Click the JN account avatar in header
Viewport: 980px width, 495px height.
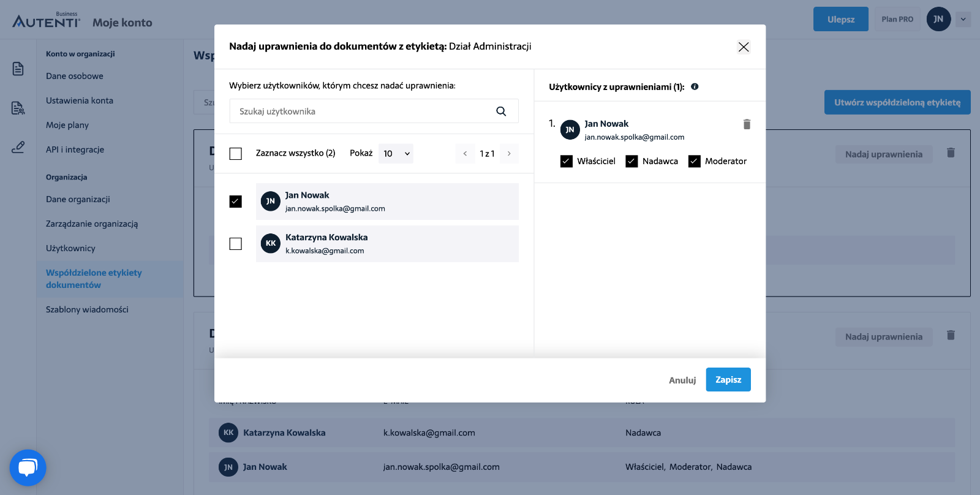pos(938,19)
